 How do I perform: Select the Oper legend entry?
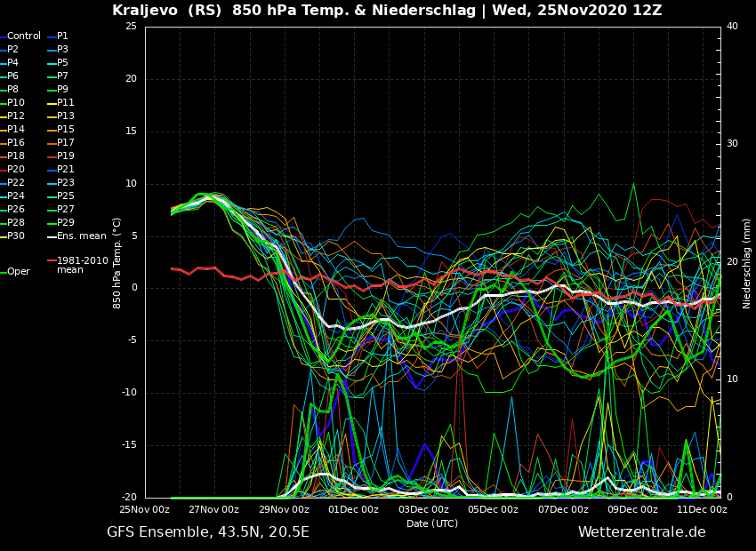(19, 272)
